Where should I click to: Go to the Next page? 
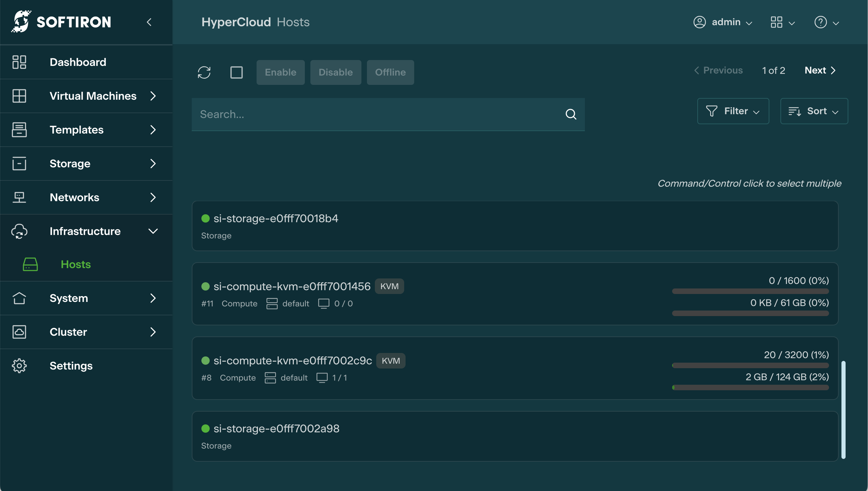point(820,70)
